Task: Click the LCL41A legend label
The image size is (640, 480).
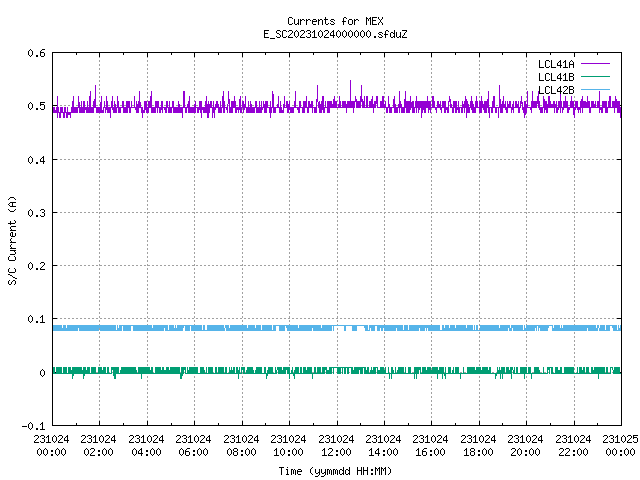Action: tap(556, 64)
